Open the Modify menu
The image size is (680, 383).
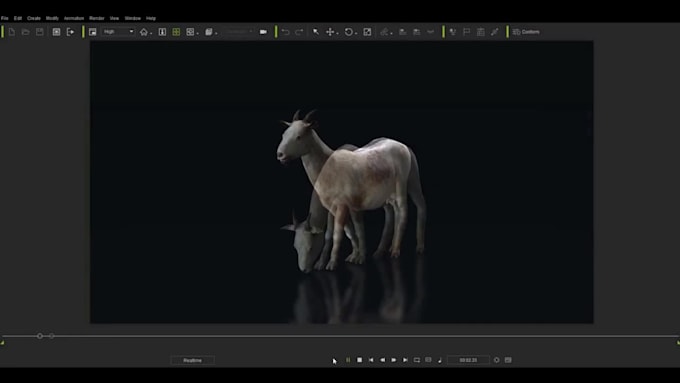[52, 18]
